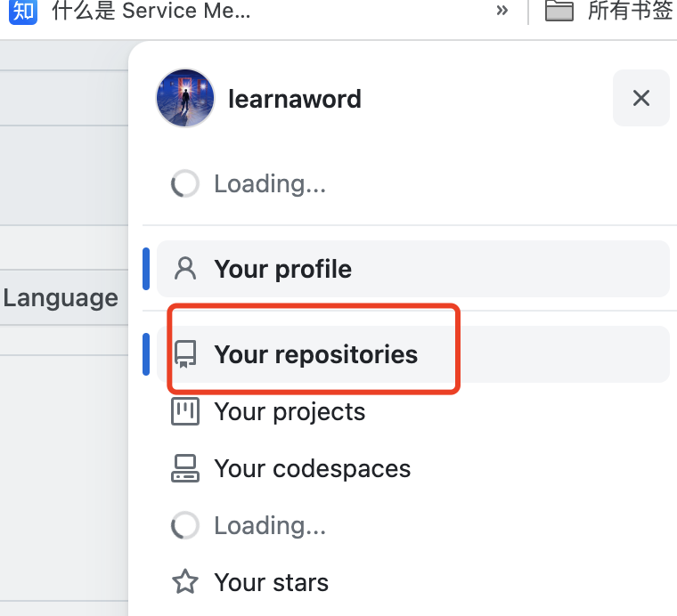Image resolution: width=677 pixels, height=616 pixels.
Task: Click the folder icon beside 所有书签
Action: pyautogui.click(x=559, y=11)
